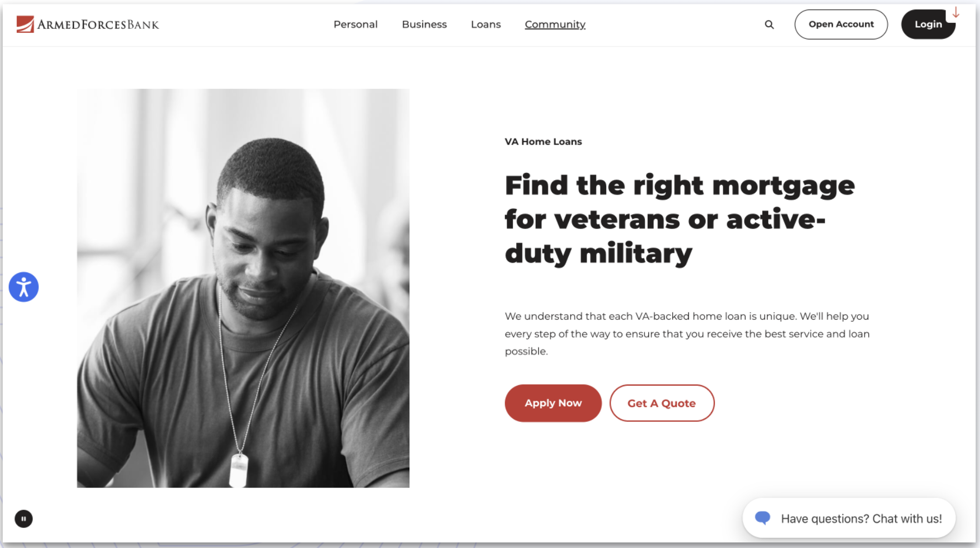Click the red Apply Now button
Image resolution: width=980 pixels, height=548 pixels.
click(553, 403)
